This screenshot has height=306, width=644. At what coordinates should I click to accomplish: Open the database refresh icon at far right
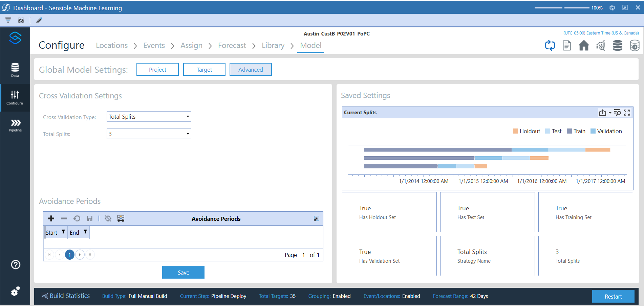(635, 45)
